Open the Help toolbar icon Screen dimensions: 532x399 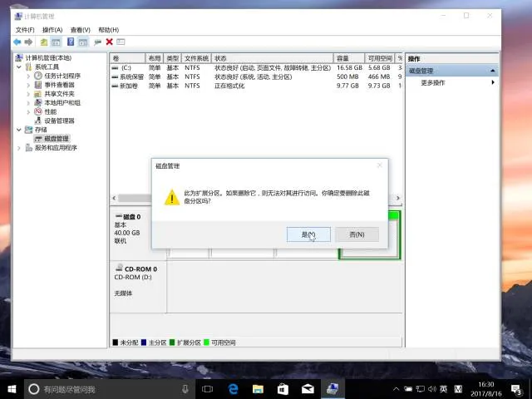[x=71, y=42]
